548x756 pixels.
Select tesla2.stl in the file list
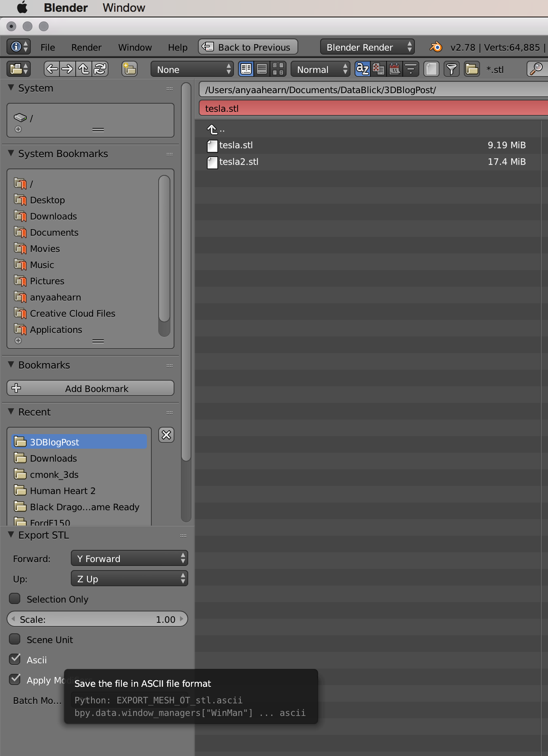click(x=367, y=162)
